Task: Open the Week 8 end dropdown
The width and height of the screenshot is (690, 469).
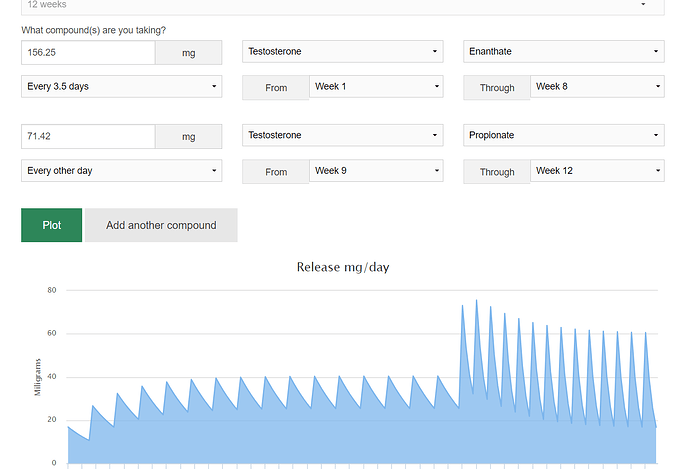Action: (597, 86)
